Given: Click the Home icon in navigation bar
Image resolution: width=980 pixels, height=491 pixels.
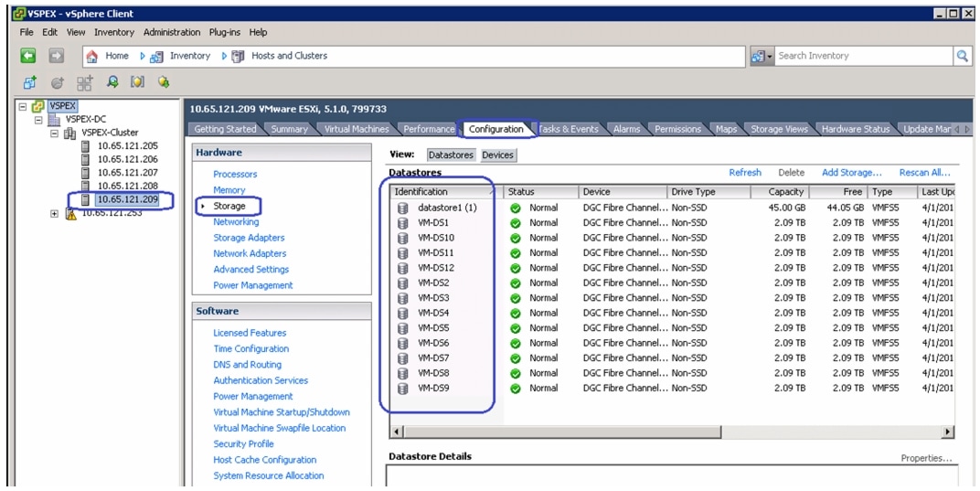Looking at the screenshot, I should tap(92, 56).
